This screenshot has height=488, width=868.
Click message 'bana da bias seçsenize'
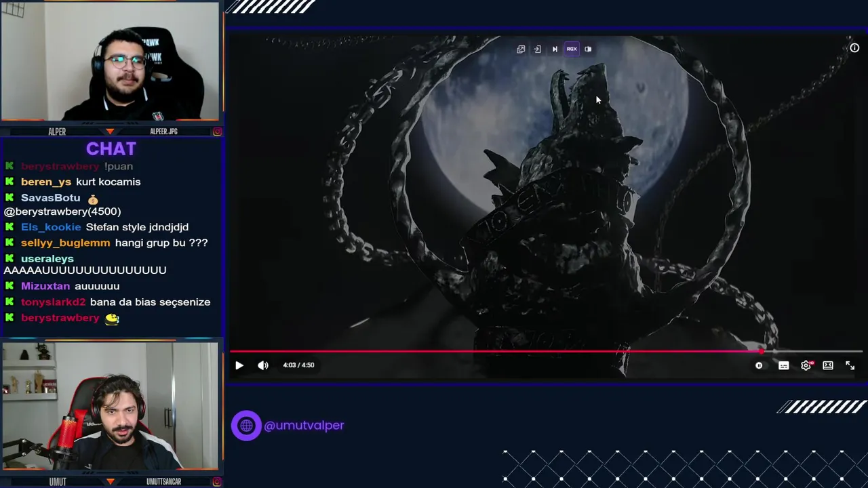click(x=150, y=302)
